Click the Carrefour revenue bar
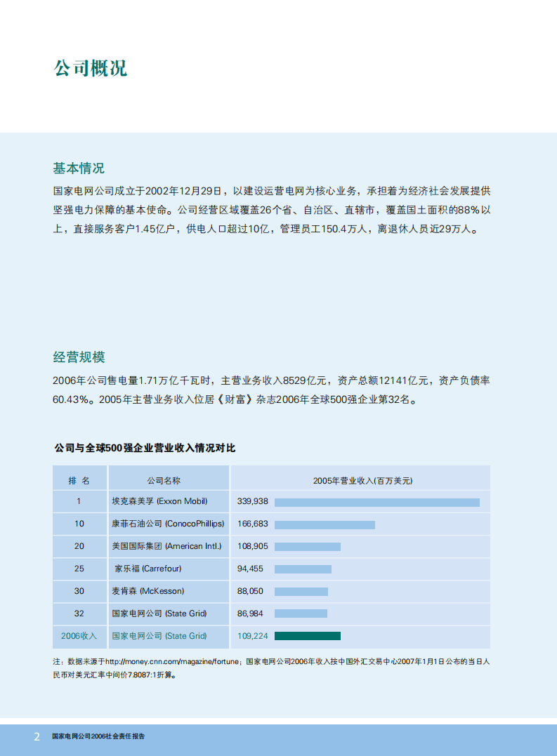Image resolution: width=557 pixels, height=756 pixels. (x=303, y=569)
